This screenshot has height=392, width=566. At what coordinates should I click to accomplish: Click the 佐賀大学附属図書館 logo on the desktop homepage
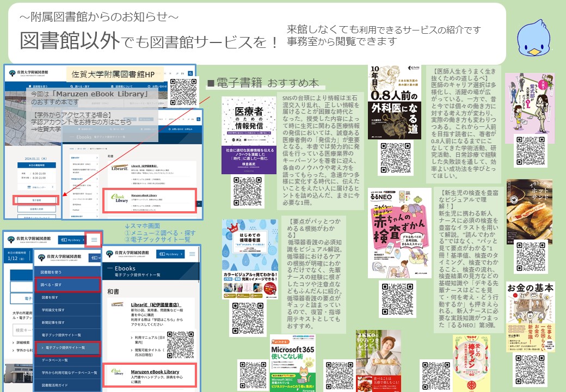(28, 72)
